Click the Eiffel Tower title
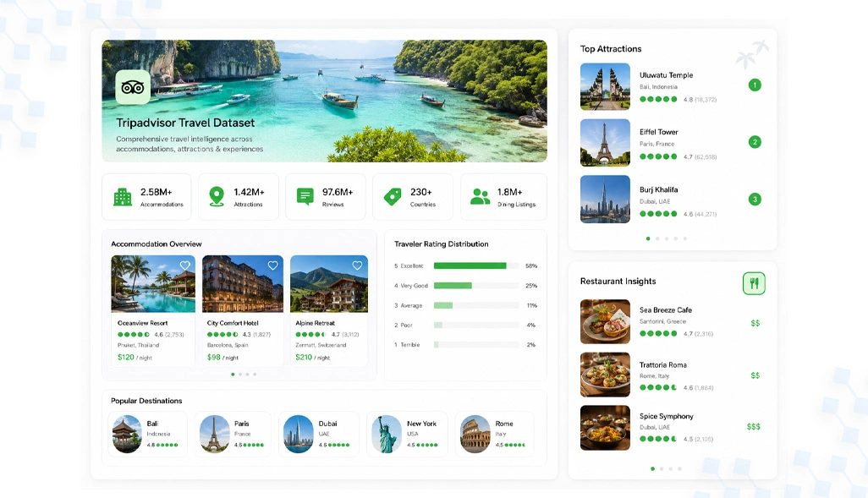This screenshot has height=498, width=868. tap(659, 132)
